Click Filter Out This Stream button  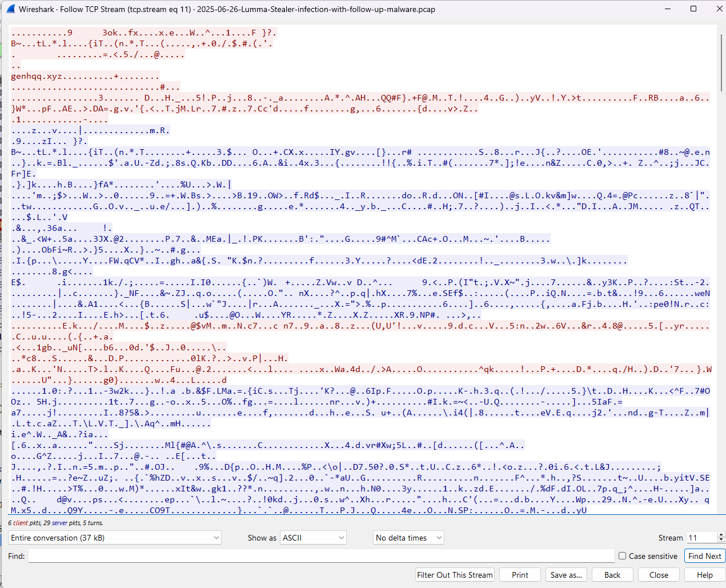(455, 575)
